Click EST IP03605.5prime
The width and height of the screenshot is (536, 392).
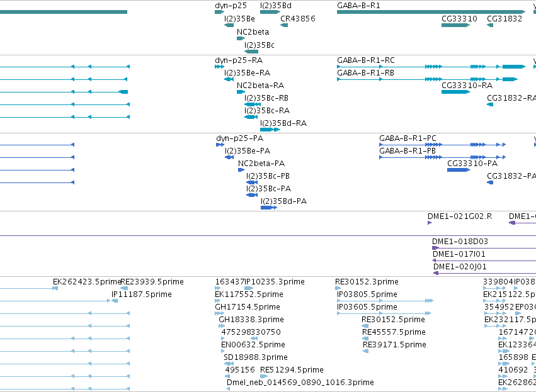click(x=367, y=307)
